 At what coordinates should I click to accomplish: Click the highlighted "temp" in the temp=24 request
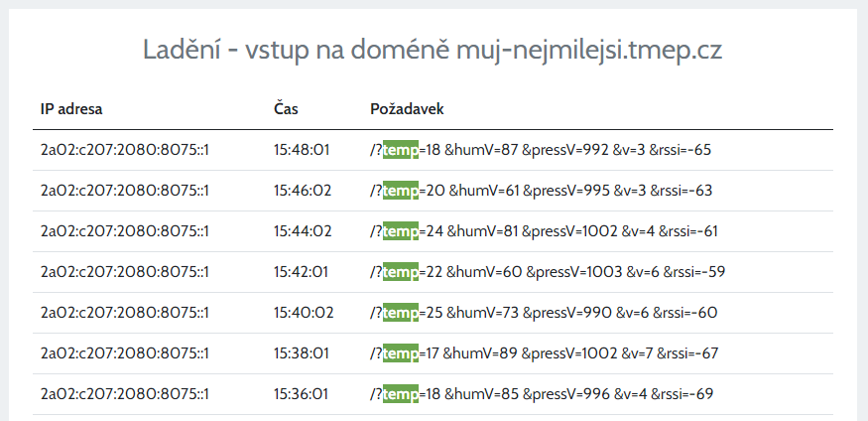point(401,231)
